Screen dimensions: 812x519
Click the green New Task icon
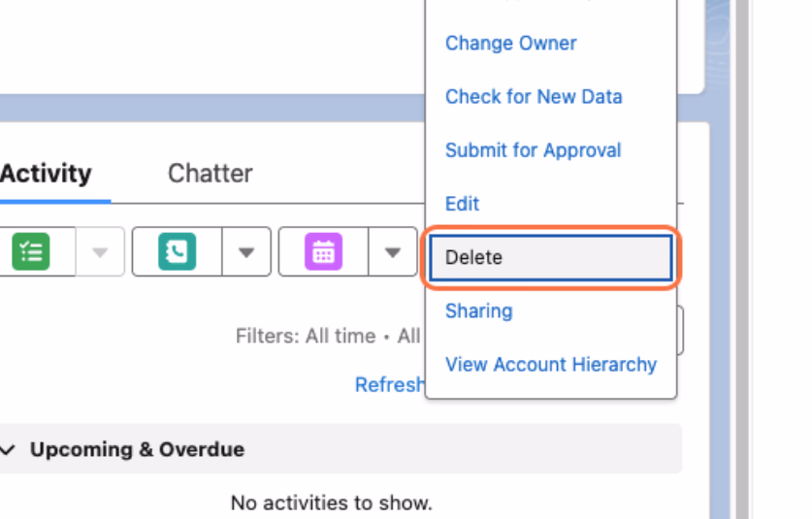[x=31, y=251]
